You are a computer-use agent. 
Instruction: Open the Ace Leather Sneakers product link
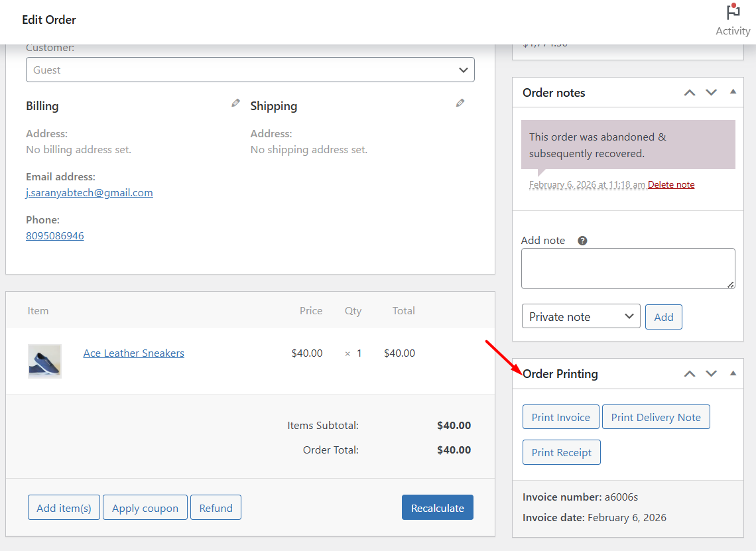coord(134,353)
